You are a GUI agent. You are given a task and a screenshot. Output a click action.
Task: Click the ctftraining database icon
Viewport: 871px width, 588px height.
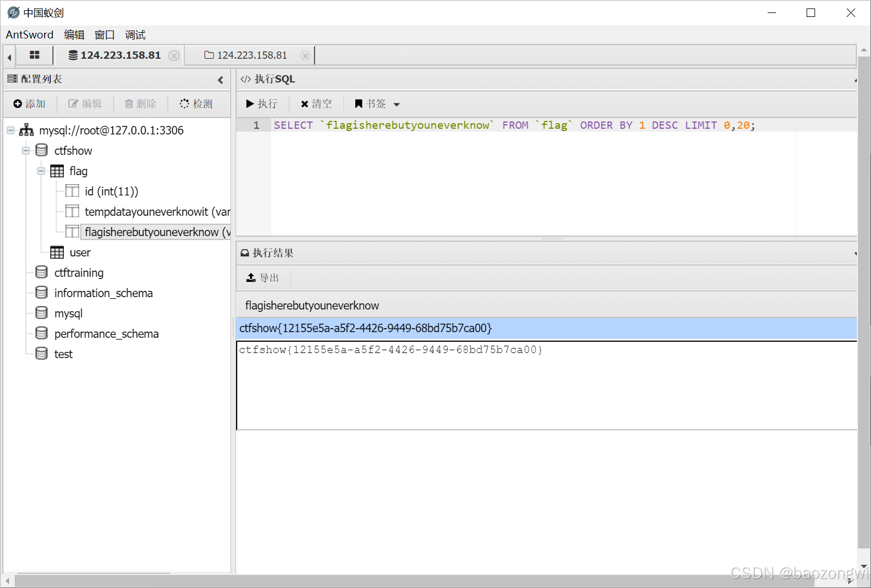coord(41,272)
